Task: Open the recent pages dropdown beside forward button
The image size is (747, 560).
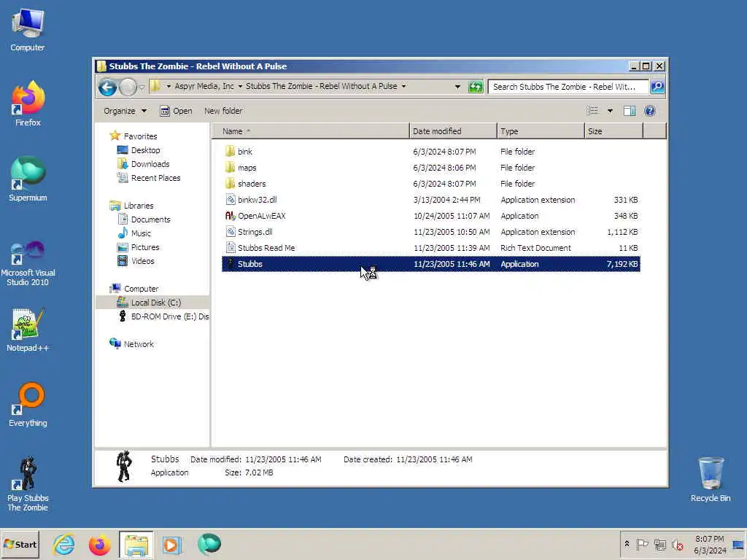Action: [x=142, y=87]
